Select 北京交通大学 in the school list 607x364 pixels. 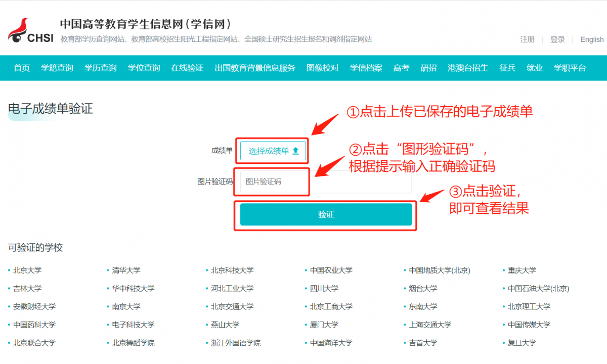tap(232, 307)
